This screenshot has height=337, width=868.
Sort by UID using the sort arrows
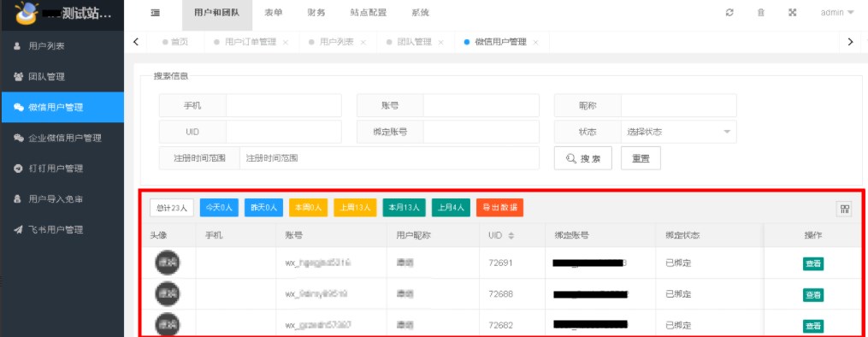511,236
